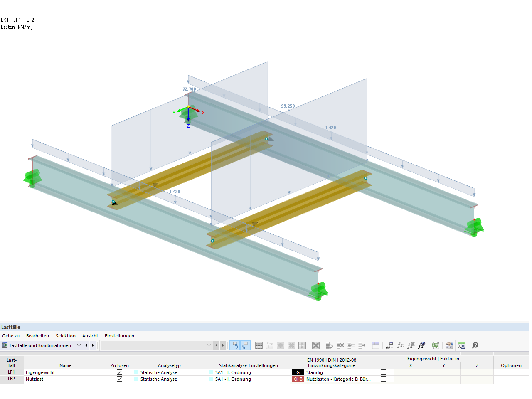Click 'SA1 - I. Ordnung' in LF1 row

point(233,372)
